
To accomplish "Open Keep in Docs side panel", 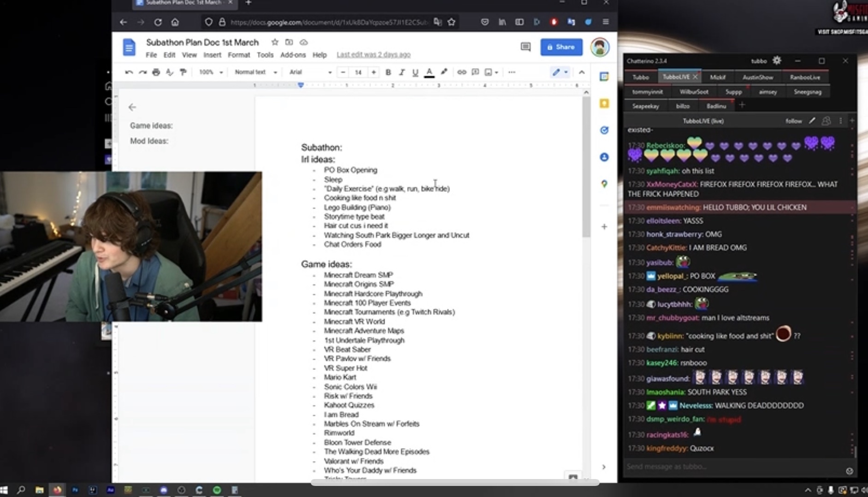I will tap(604, 104).
